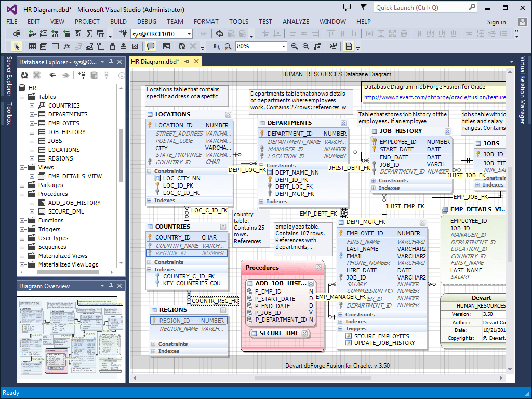The image size is (532, 399).
Task: Refresh the Database Explorer connection
Action: pos(25,75)
